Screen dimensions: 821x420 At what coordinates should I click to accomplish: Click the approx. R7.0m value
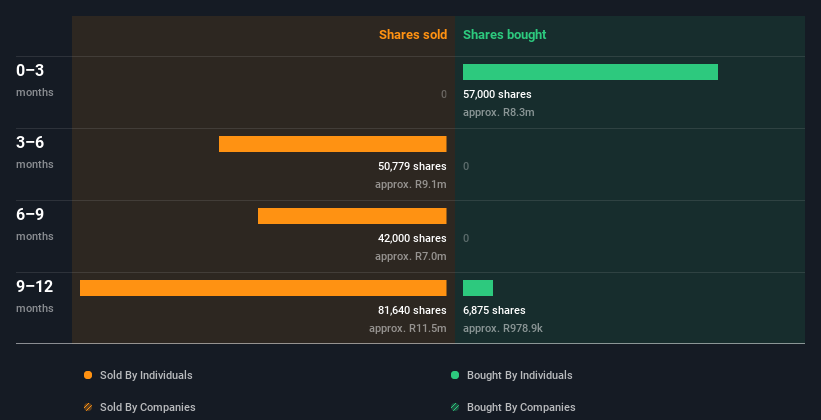[x=410, y=256]
